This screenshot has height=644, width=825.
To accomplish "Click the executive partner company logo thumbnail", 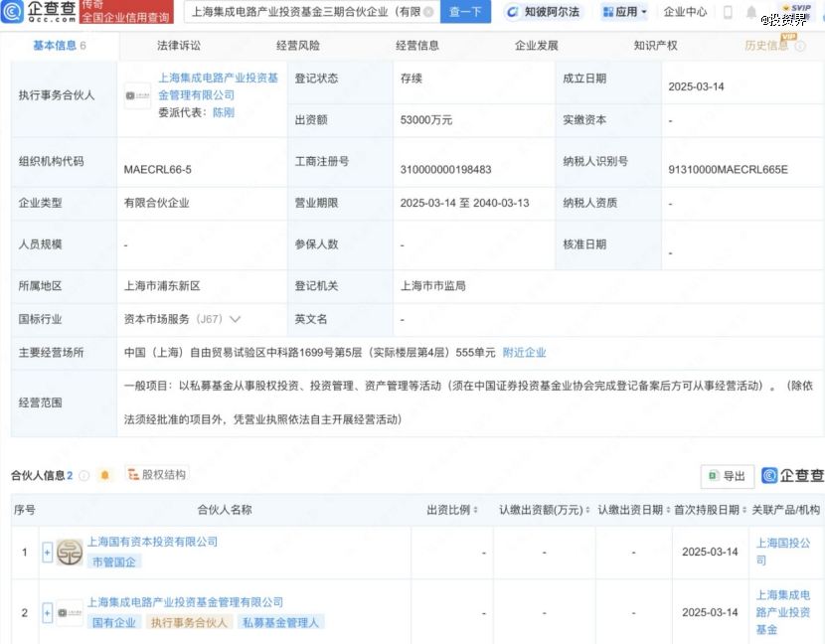I will 137,95.
